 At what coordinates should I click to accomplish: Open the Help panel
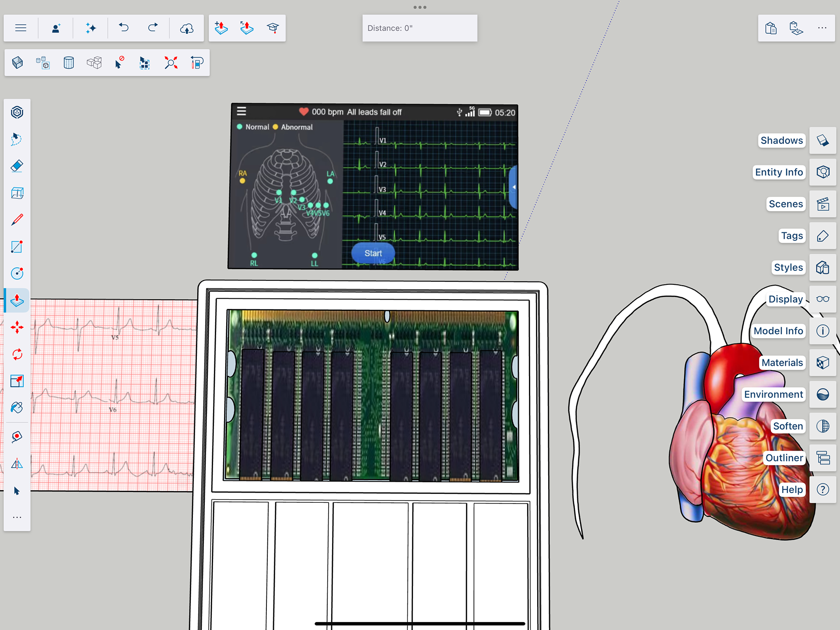pos(822,490)
